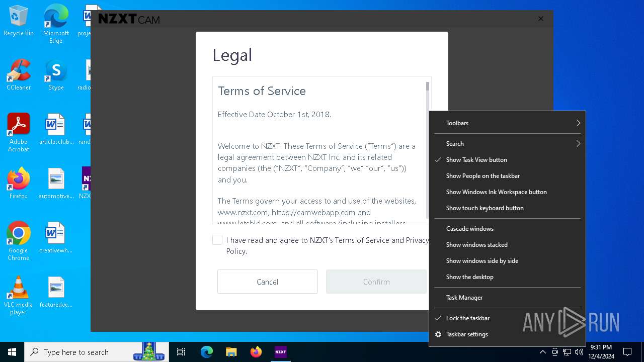Close the NZXT CAM window
644x362 pixels.
[x=541, y=19]
